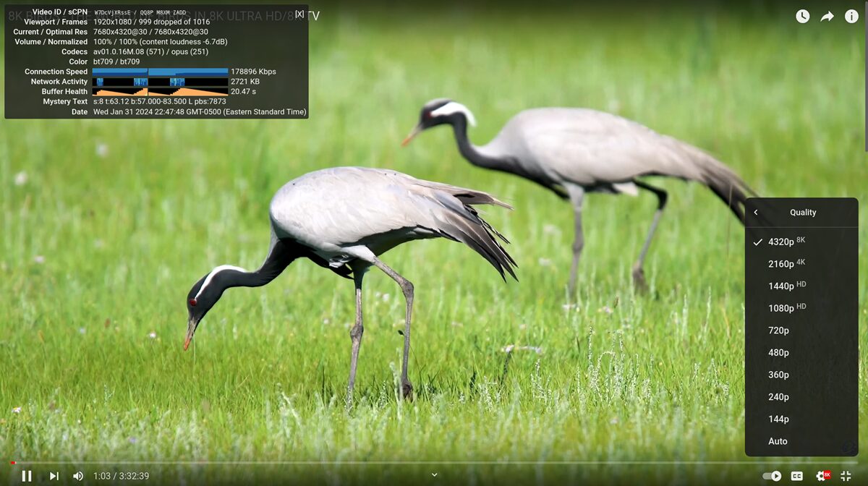The width and height of the screenshot is (868, 486).
Task: Set quality to 360p
Action: 801,375
